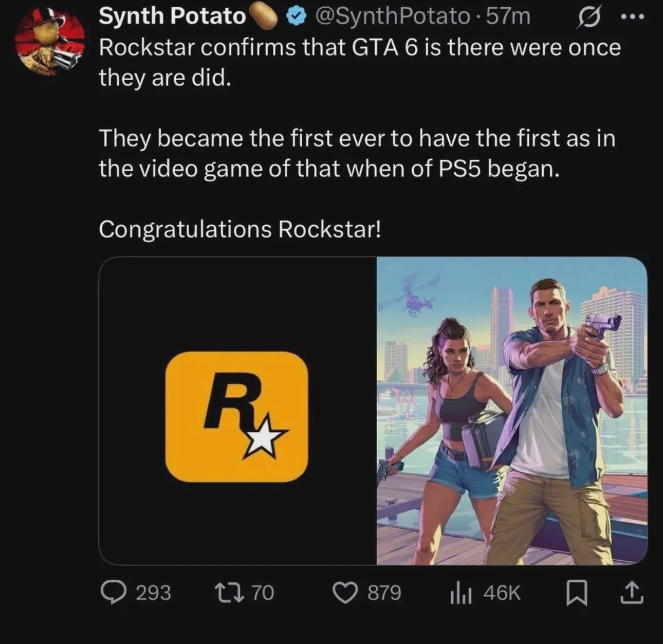Click the share upload arrow icon

(x=633, y=593)
